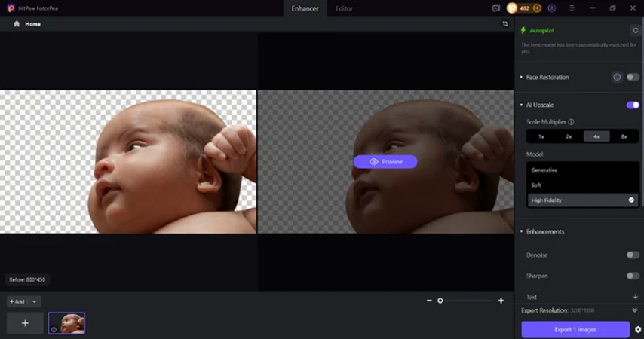
Task: Show Scale Multiplier info icon
Action: (572, 122)
